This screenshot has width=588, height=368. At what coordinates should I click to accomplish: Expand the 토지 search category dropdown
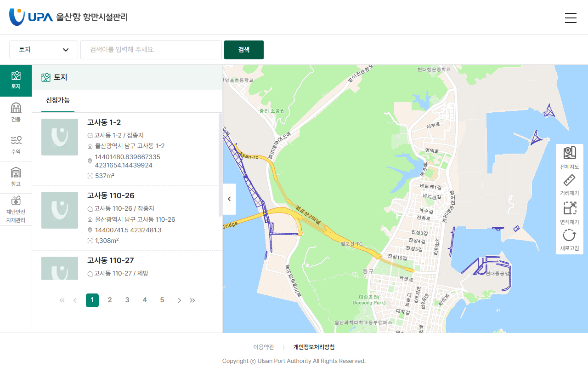click(44, 50)
